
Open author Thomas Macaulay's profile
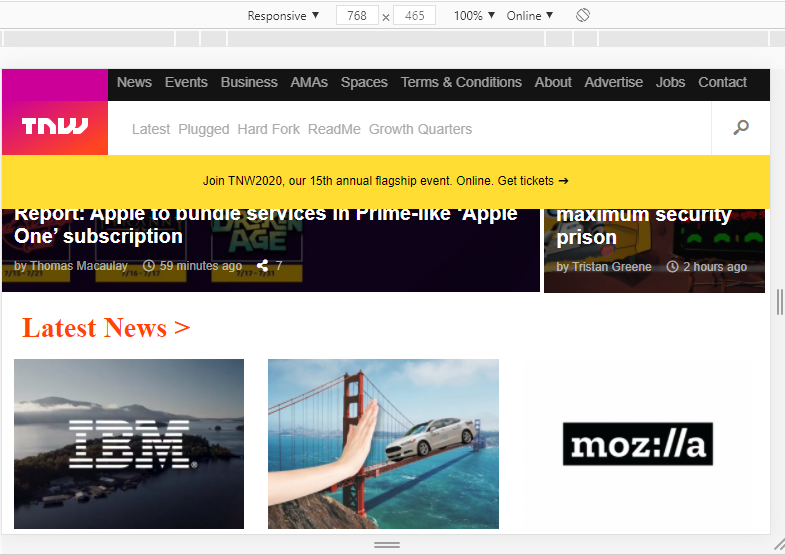coord(78,266)
